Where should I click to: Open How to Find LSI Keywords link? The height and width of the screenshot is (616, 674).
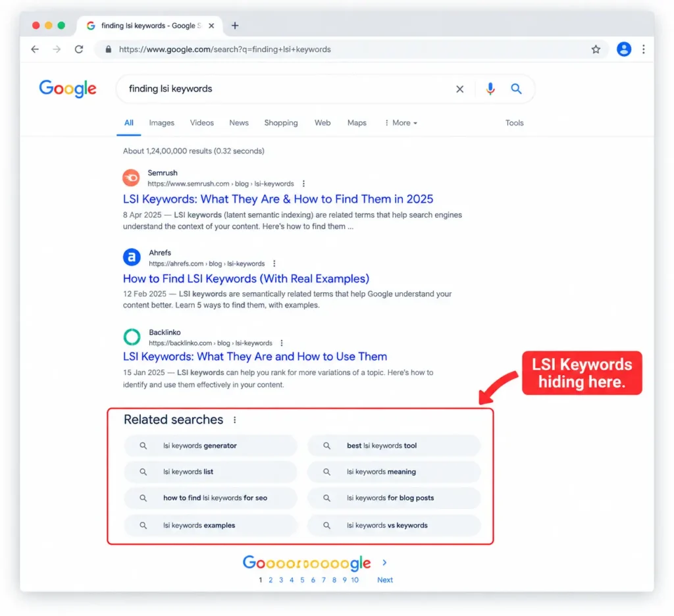[246, 278]
